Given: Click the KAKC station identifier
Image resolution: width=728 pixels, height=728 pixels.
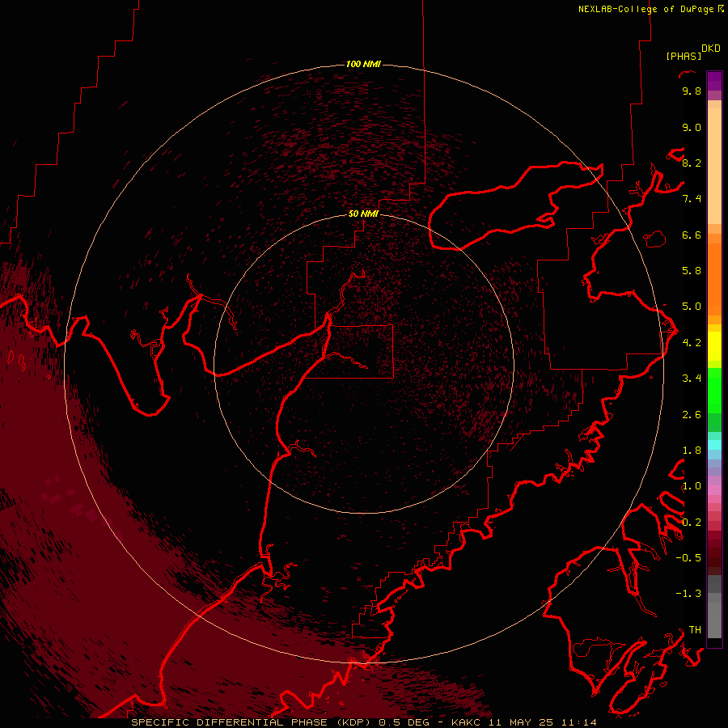Looking at the screenshot, I should 468,722.
